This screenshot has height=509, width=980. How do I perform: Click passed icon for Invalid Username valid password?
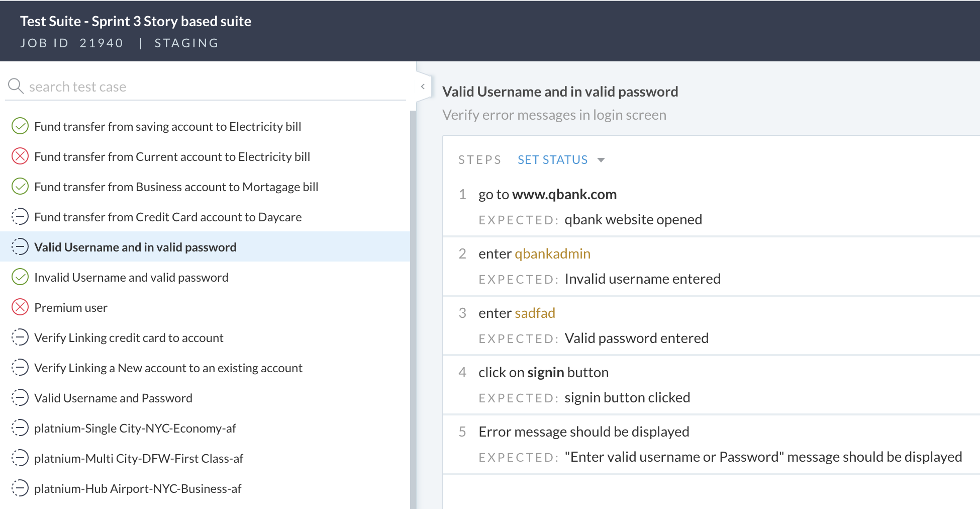20,277
